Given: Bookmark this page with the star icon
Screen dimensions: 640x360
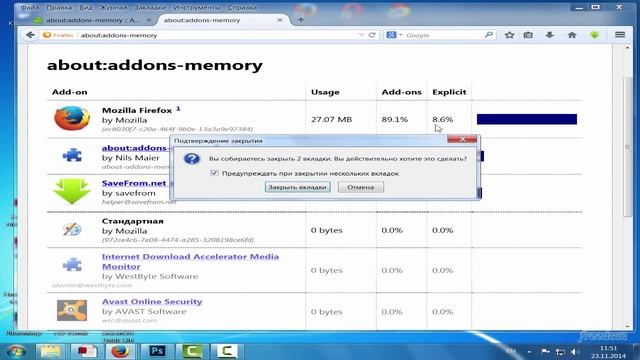Looking at the screenshot, I should point(509,35).
